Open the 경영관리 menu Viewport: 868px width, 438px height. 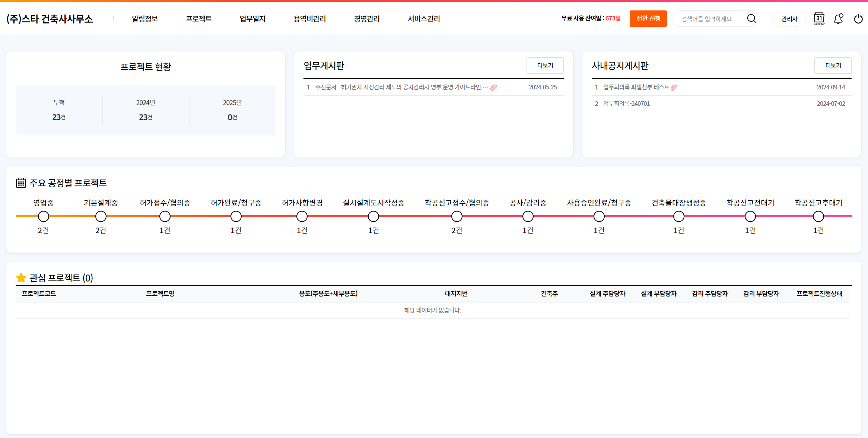click(x=367, y=19)
